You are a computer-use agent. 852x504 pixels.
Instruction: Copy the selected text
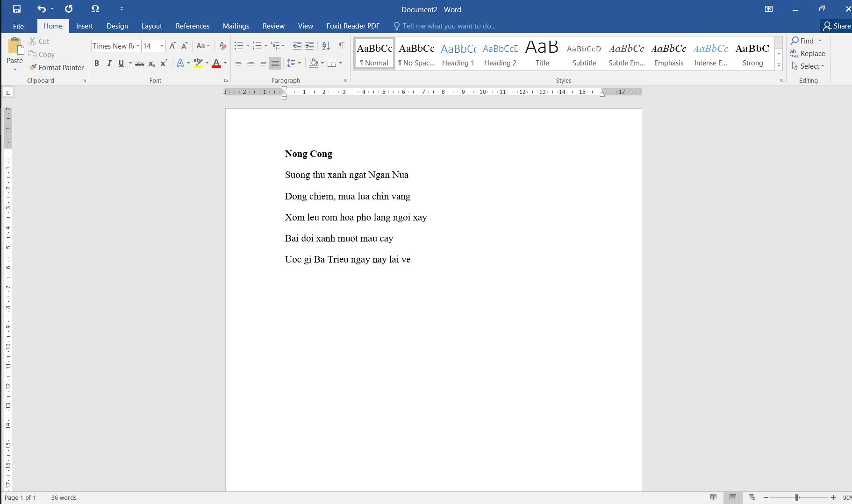coord(42,55)
